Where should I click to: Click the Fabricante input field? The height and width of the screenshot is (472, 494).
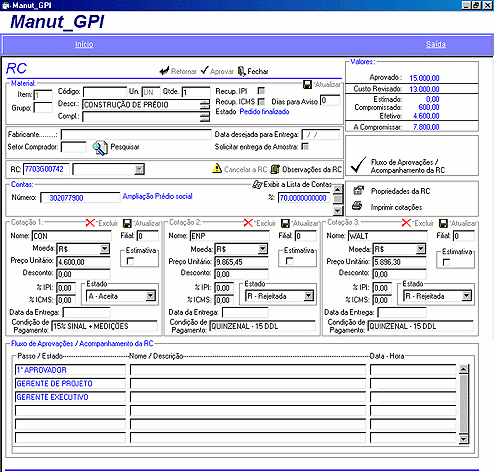click(136, 134)
